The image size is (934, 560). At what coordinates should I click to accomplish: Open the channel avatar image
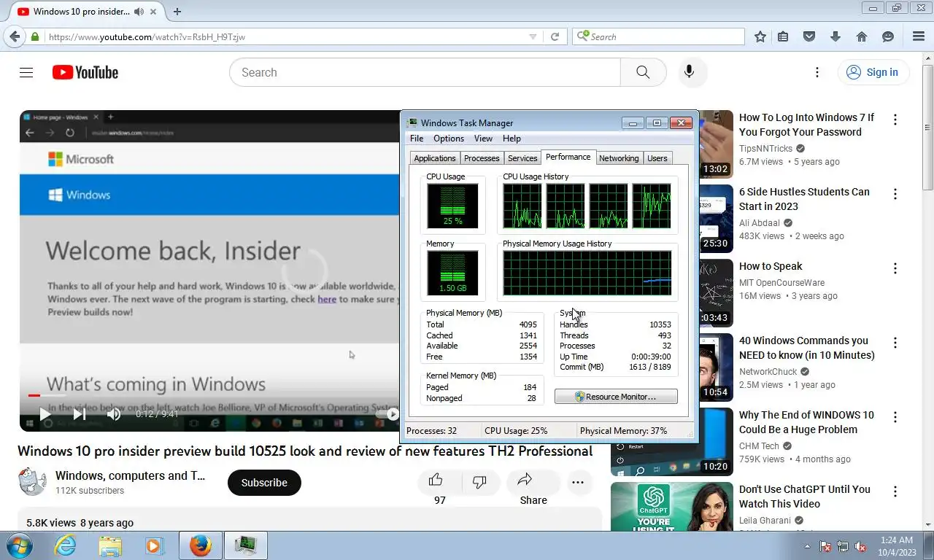pos(32,482)
